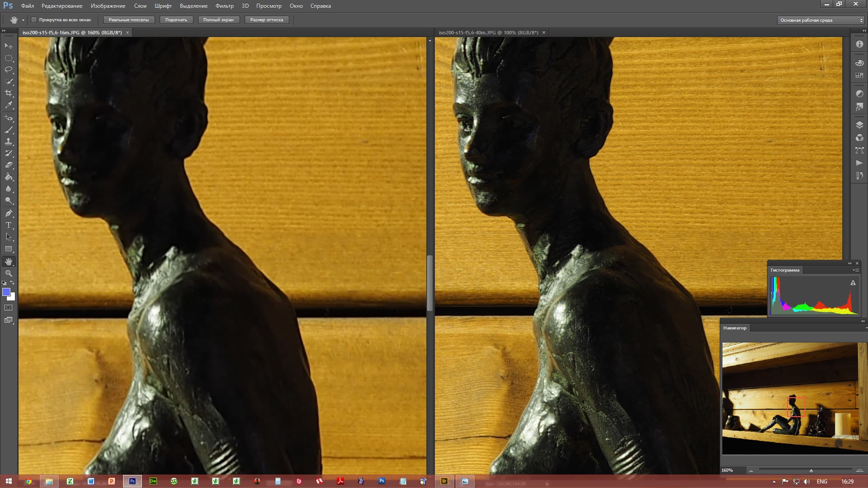Choose the Clone Stamp tool
This screenshot has width=868, height=488.
tap(9, 141)
